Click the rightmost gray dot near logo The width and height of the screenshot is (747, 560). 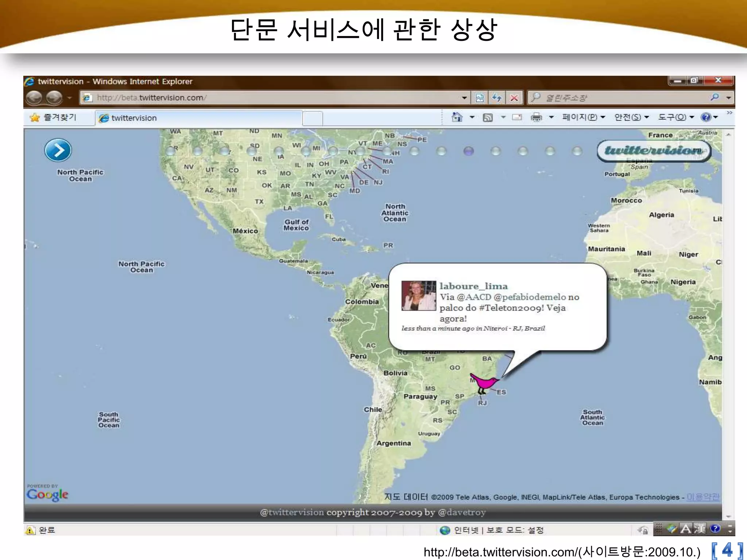click(577, 151)
